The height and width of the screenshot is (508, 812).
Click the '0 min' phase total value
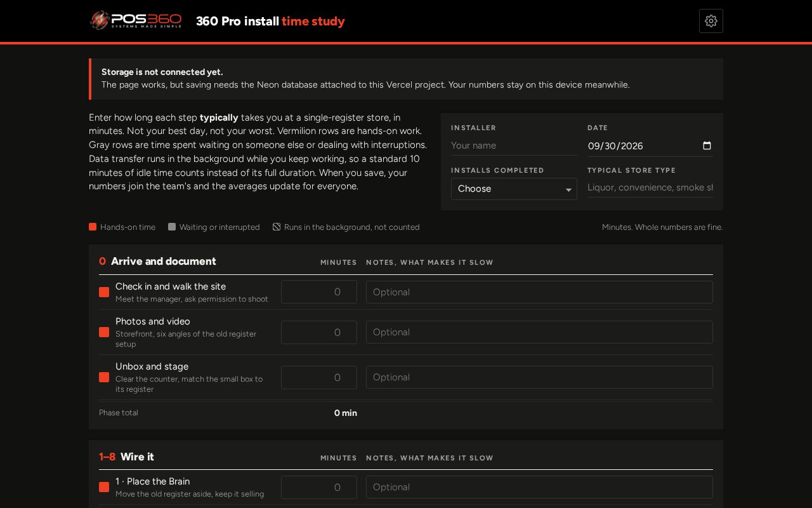(346, 413)
